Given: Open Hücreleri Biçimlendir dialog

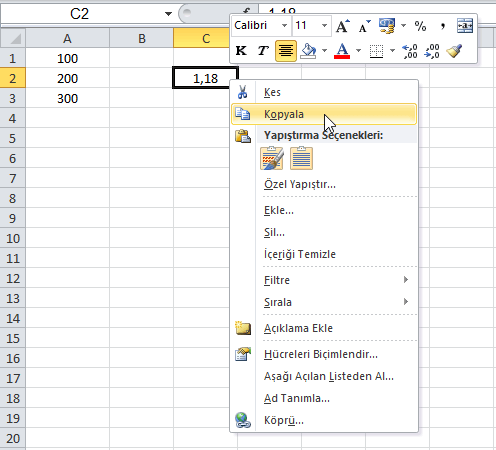Looking at the screenshot, I should [x=324, y=354].
